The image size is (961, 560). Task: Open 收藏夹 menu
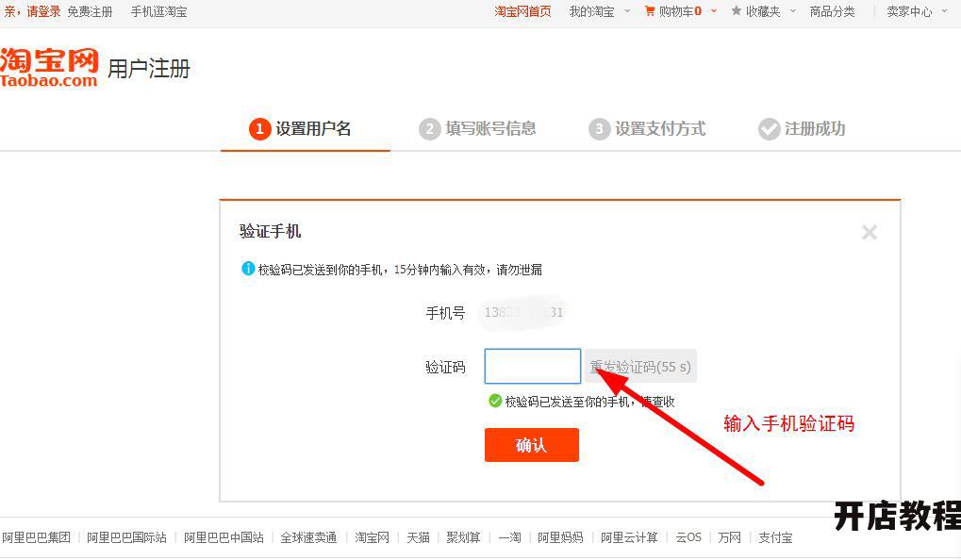tap(763, 11)
